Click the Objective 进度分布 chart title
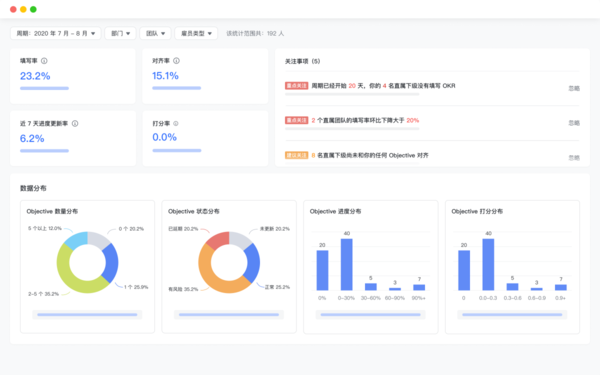Screen dimensions: 600x375 [x=335, y=211]
